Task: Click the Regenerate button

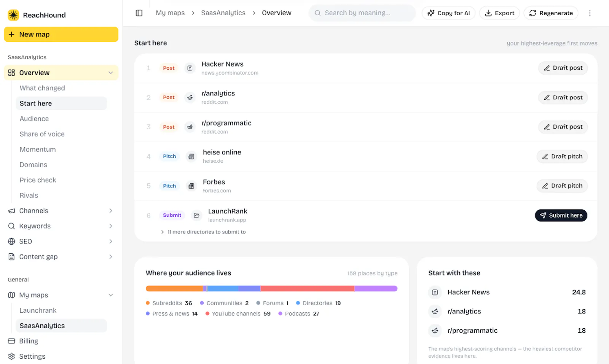Action: (x=551, y=13)
